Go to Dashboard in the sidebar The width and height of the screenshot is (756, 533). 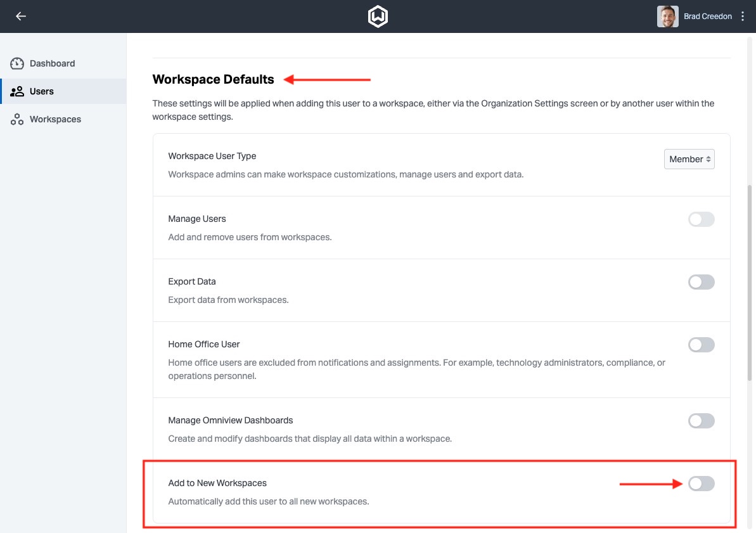click(x=52, y=63)
